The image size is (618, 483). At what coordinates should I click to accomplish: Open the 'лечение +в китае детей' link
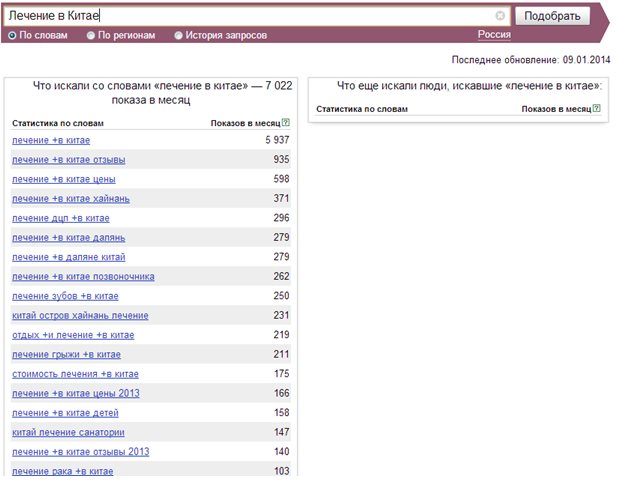pyautogui.click(x=65, y=413)
